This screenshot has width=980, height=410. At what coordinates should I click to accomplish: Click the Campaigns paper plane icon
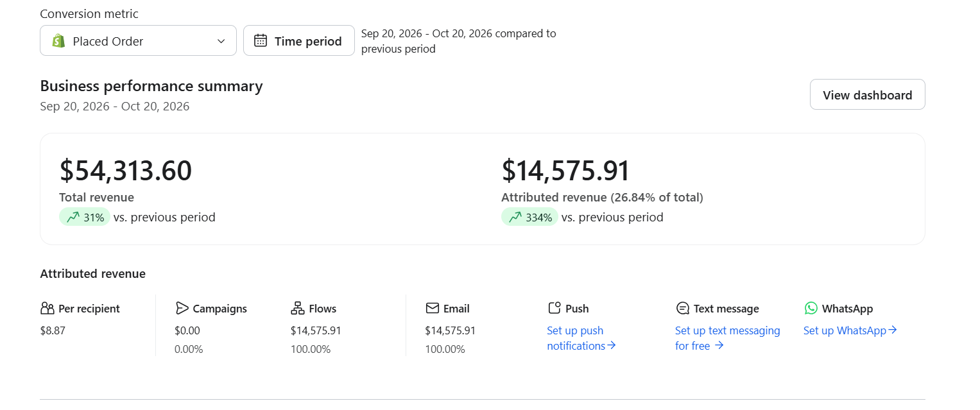182,309
